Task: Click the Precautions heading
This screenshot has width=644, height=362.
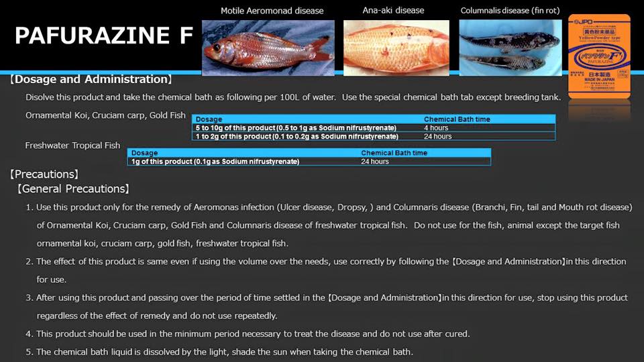Action: click(x=44, y=174)
